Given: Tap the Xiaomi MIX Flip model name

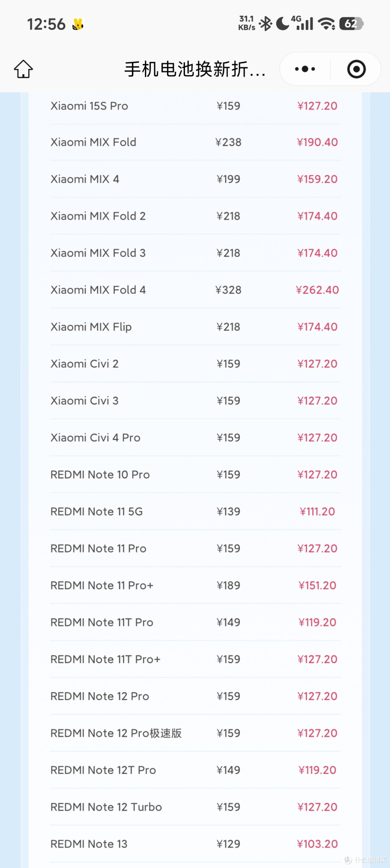Looking at the screenshot, I should point(91,327).
